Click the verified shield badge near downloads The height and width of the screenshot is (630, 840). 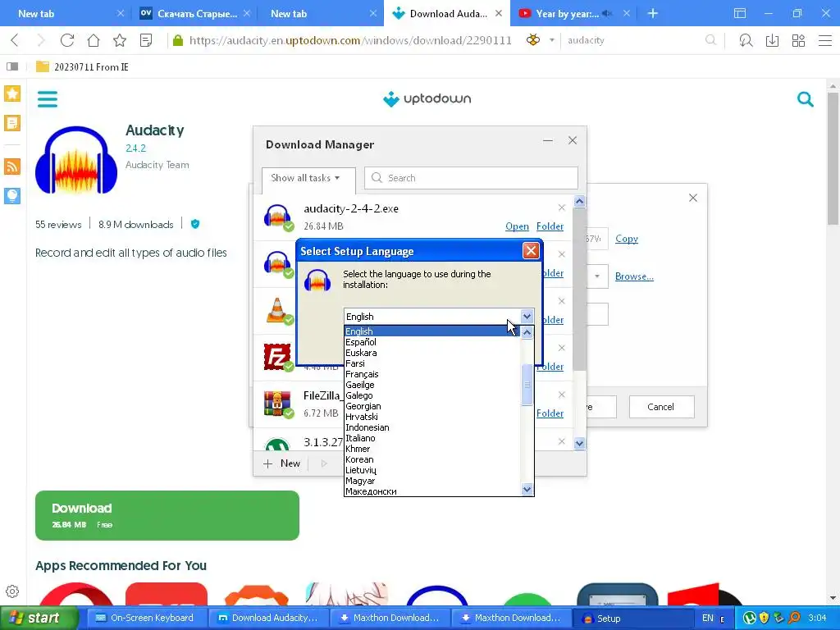click(x=195, y=224)
